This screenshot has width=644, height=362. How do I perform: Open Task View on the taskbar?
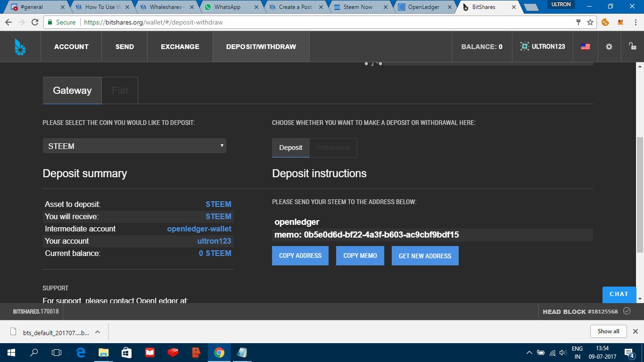pos(57,353)
